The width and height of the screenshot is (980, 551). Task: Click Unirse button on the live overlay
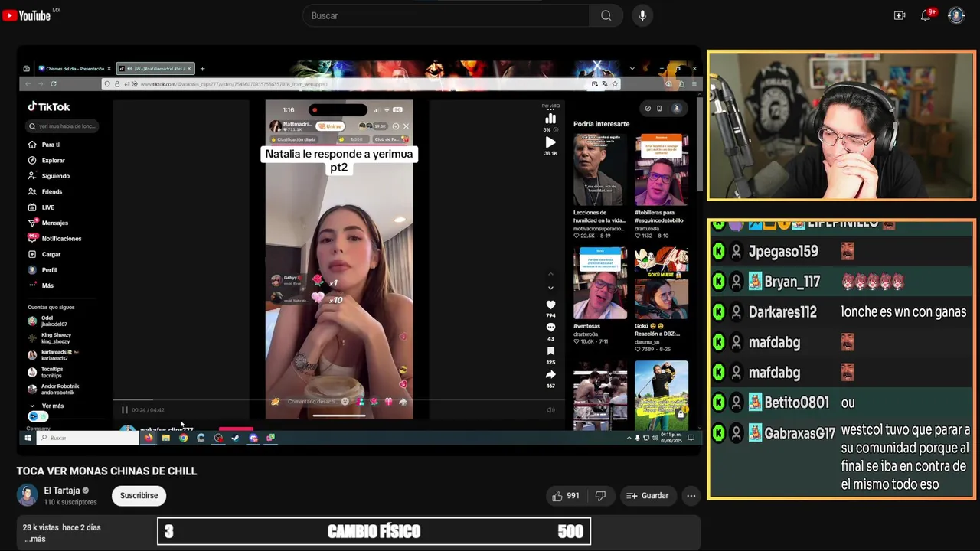[x=330, y=126]
